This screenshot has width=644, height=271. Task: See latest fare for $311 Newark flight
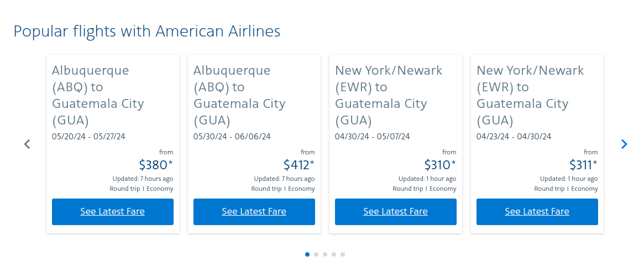pos(537,212)
